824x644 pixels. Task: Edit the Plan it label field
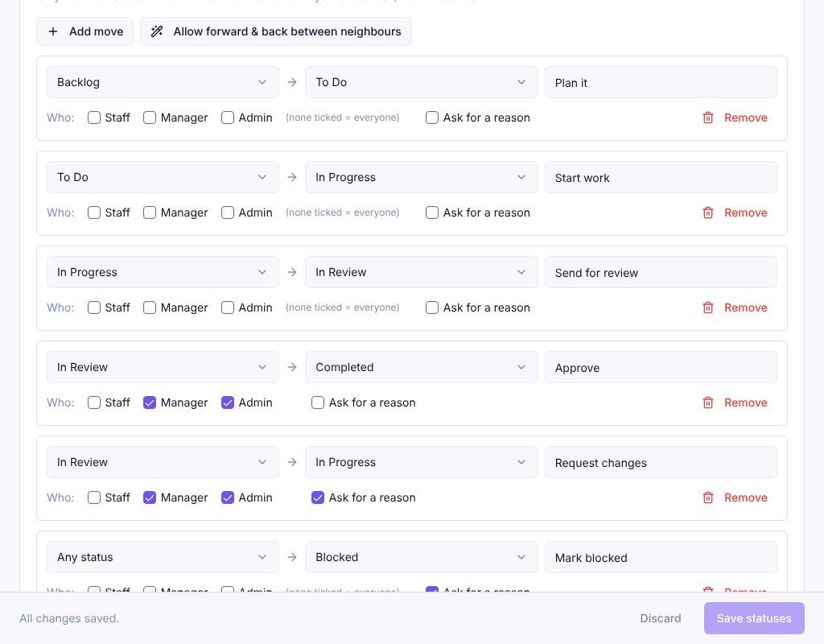(661, 83)
